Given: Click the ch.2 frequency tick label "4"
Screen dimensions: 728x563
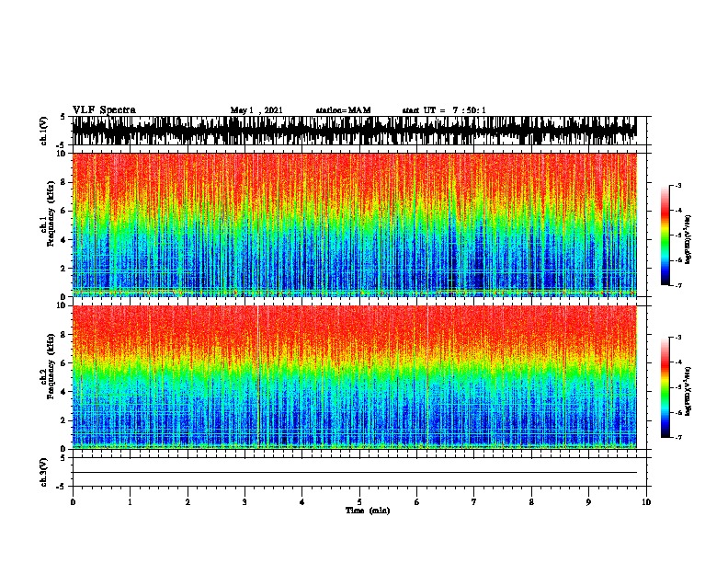Looking at the screenshot, I should (x=64, y=392).
